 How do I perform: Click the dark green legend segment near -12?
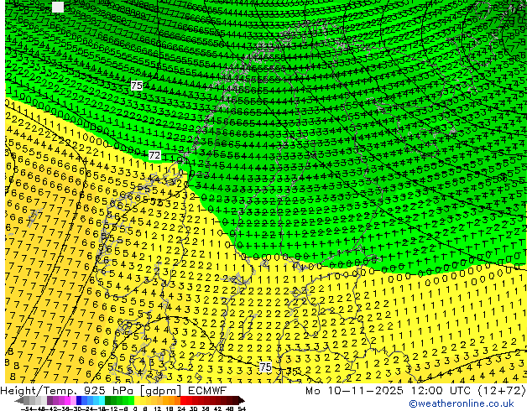pos(107,401)
